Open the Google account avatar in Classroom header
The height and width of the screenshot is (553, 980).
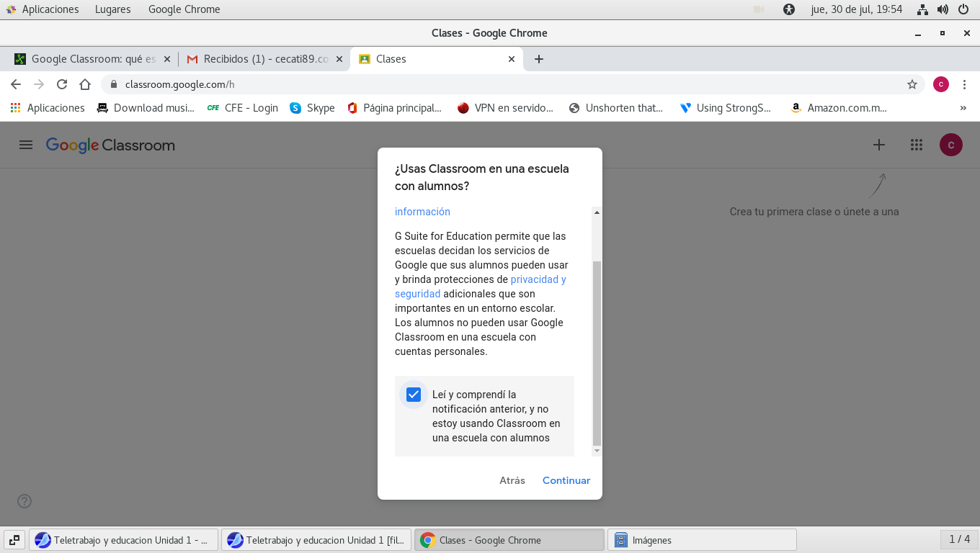(950, 145)
